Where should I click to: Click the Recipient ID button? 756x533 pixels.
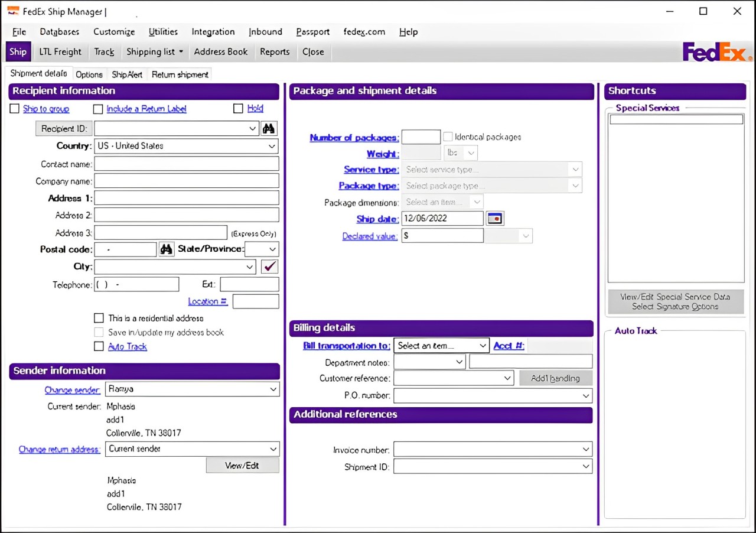[x=64, y=128]
